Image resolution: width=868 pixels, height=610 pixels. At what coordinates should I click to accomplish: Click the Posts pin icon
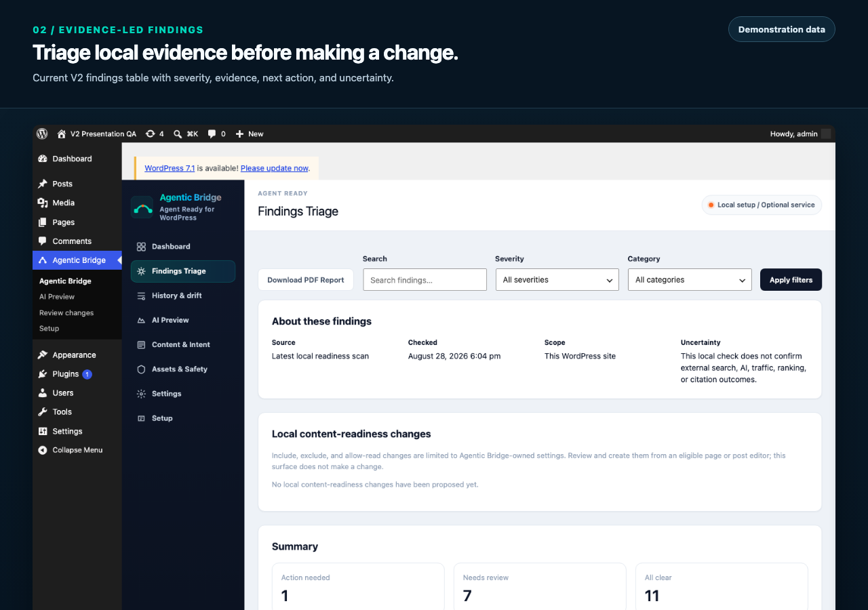[x=43, y=184]
